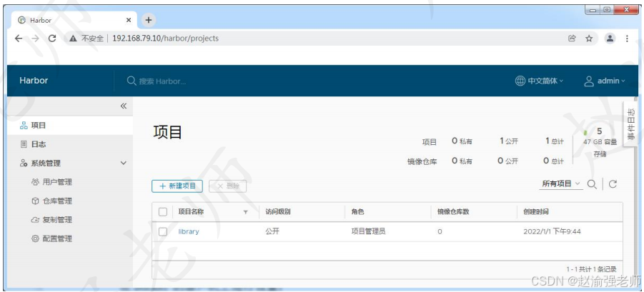Image resolution: width=644 pixels, height=292 pixels.
Task: Refresh the project list with circular arrow
Action: click(x=613, y=184)
